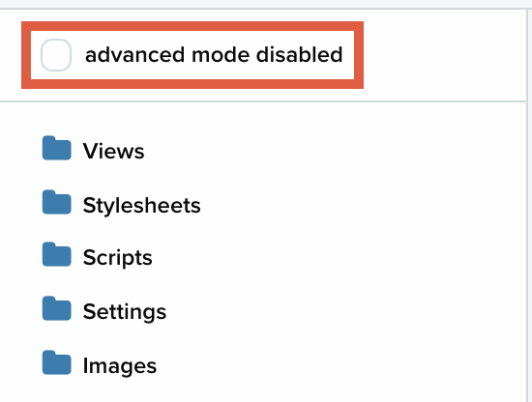Image resolution: width=532 pixels, height=402 pixels.
Task: Click the Scripts folder icon
Action: (x=57, y=254)
